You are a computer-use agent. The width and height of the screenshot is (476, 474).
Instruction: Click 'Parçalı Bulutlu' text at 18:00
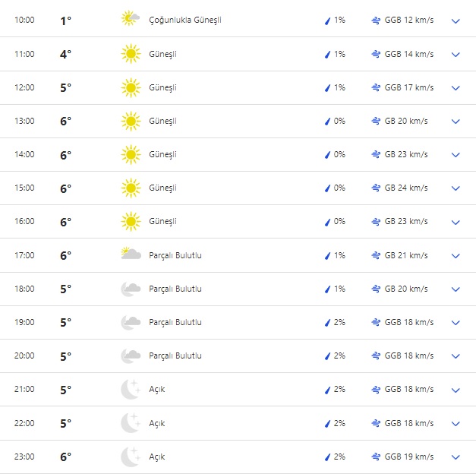[x=175, y=289]
